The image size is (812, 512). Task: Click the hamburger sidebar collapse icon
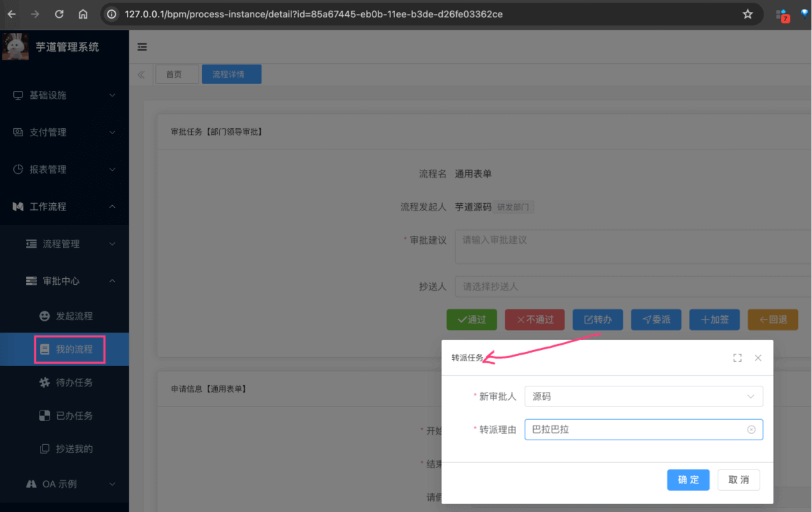click(142, 47)
